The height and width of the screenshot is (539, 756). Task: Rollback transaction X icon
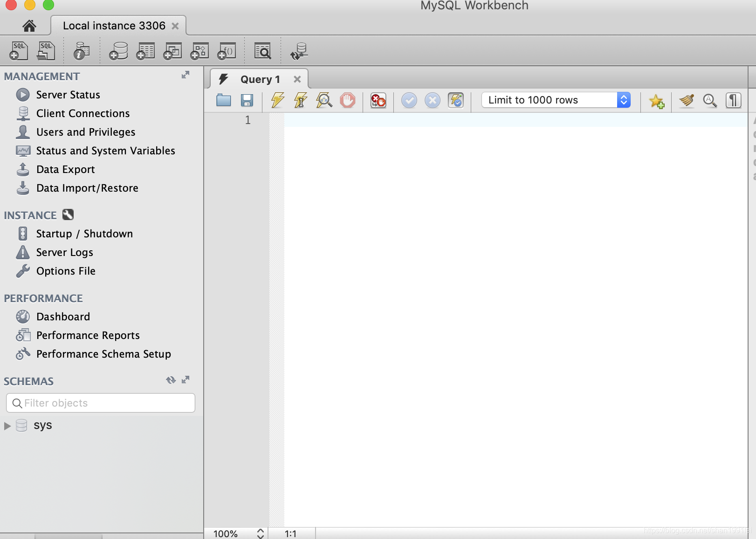(x=433, y=100)
